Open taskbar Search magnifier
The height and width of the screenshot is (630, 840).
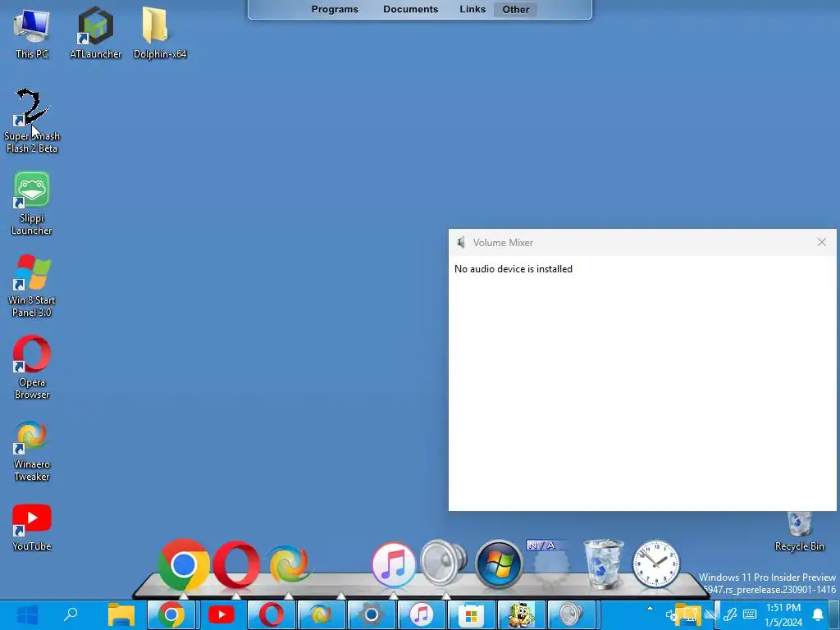click(71, 614)
